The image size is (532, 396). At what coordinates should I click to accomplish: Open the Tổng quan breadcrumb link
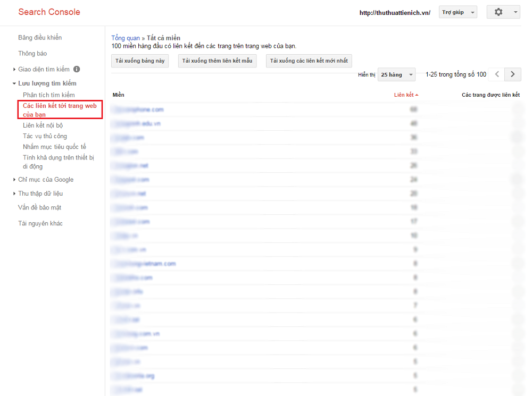tap(125, 38)
